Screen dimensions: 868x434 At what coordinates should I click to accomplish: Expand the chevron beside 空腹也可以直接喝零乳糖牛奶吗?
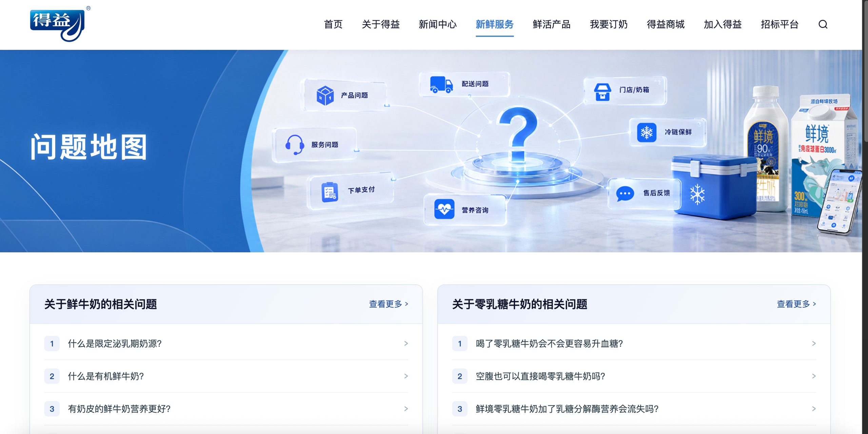pyautogui.click(x=814, y=376)
